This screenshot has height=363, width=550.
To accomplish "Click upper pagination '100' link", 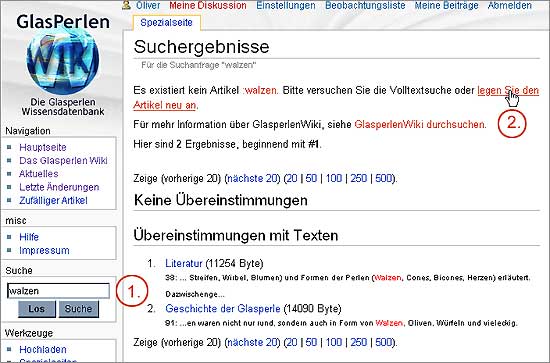I will [334, 179].
